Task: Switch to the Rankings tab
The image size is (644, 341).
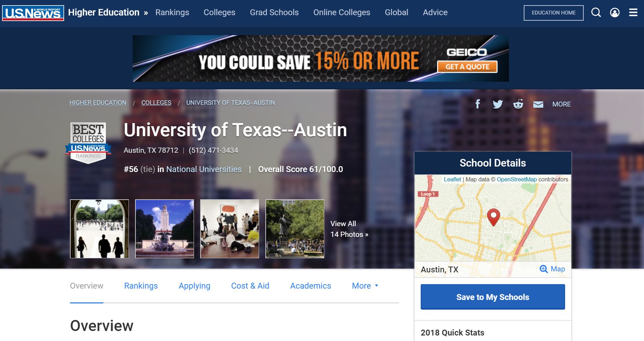Action: (141, 286)
